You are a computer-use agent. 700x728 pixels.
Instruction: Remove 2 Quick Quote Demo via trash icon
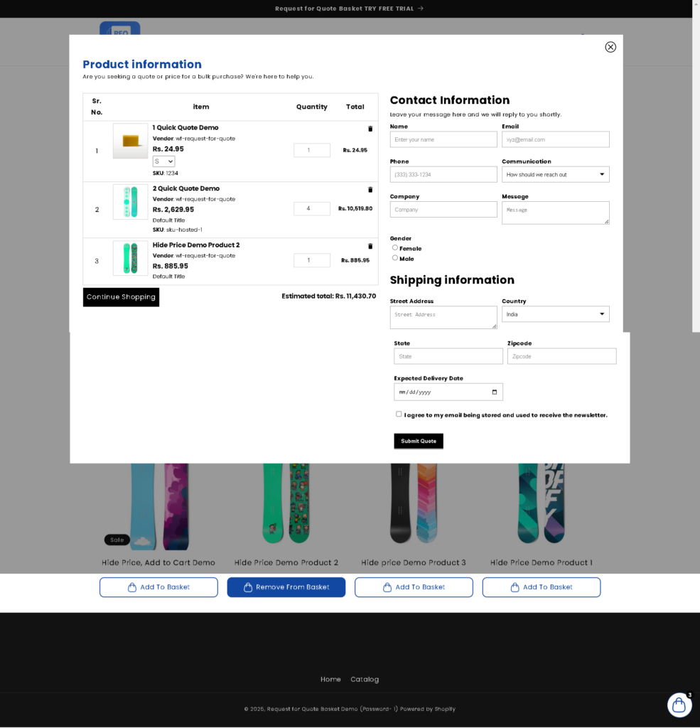pos(370,190)
